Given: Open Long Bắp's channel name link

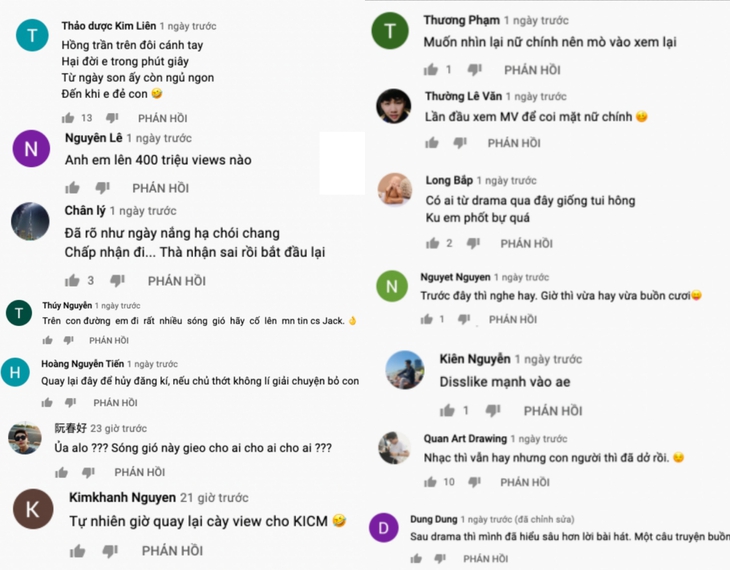Looking at the screenshot, I should (450, 180).
